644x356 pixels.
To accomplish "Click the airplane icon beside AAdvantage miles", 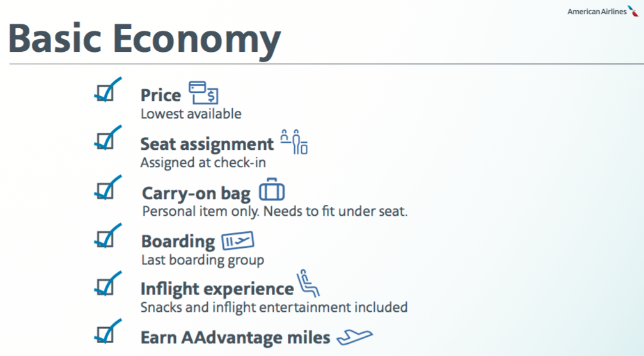I will (354, 337).
